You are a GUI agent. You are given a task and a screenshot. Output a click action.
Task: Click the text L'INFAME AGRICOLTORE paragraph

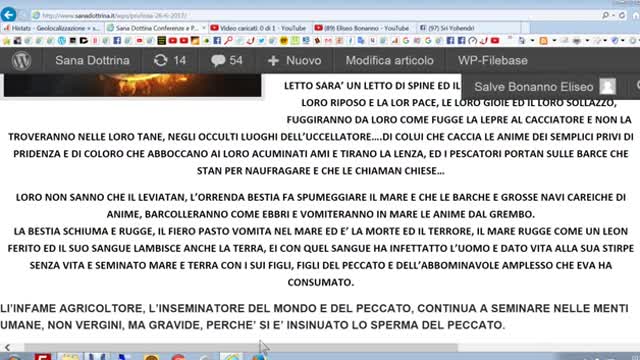314,316
